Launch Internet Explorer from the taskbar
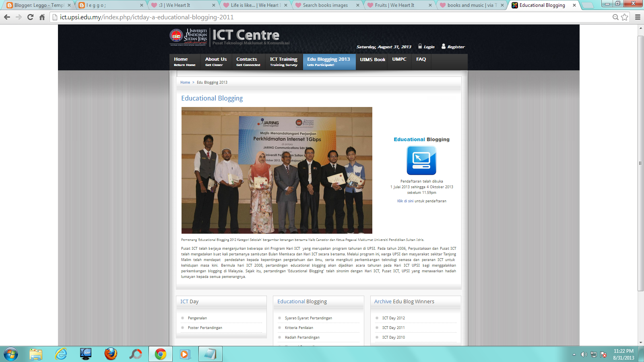The height and width of the screenshot is (362, 644). tap(61, 354)
